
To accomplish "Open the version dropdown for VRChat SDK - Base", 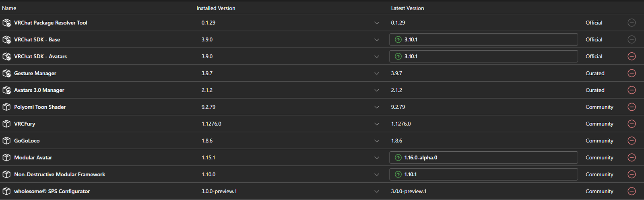I will [377, 40].
